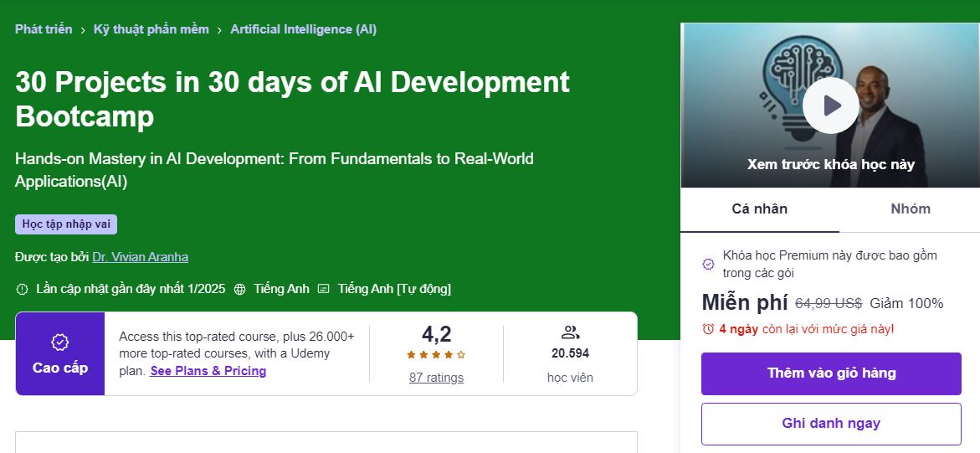
Task: Switch to the Nhóm tab
Action: point(910,209)
